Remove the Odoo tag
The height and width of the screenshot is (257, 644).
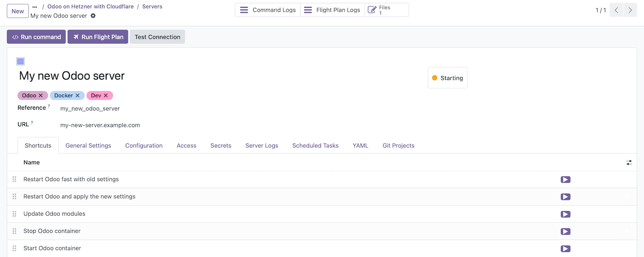point(41,96)
